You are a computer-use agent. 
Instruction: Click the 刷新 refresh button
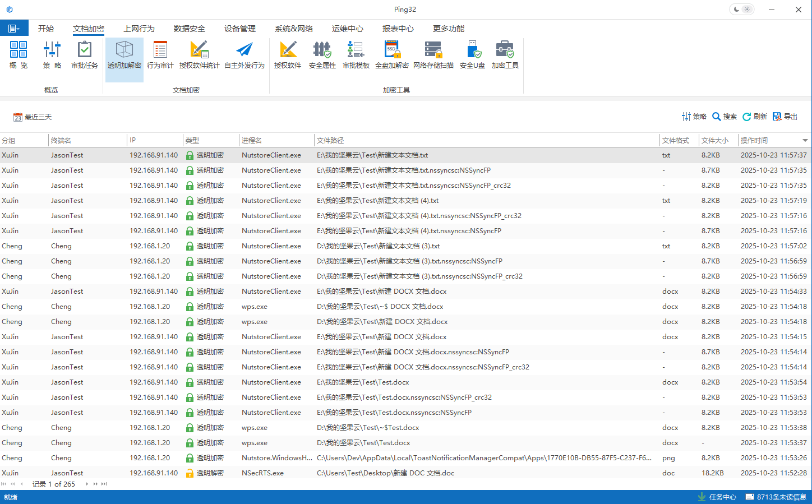[754, 117]
